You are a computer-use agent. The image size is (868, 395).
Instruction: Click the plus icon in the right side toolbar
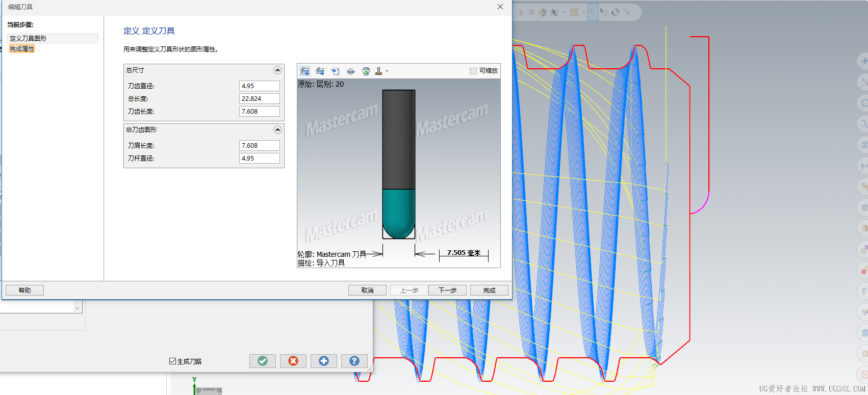click(864, 61)
